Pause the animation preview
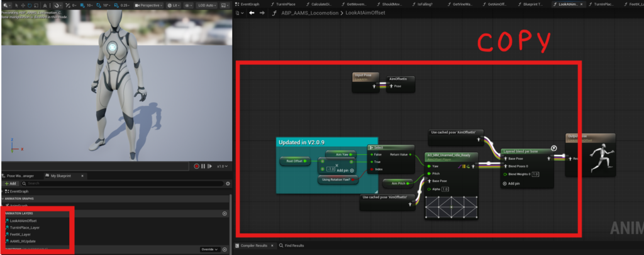This screenshot has width=644, height=255. pyautogui.click(x=203, y=166)
